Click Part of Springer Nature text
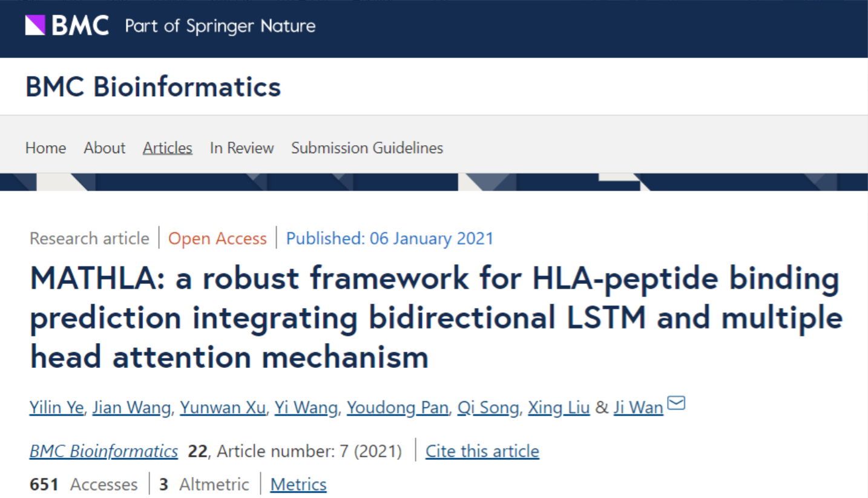The height and width of the screenshot is (498, 868). click(x=220, y=26)
